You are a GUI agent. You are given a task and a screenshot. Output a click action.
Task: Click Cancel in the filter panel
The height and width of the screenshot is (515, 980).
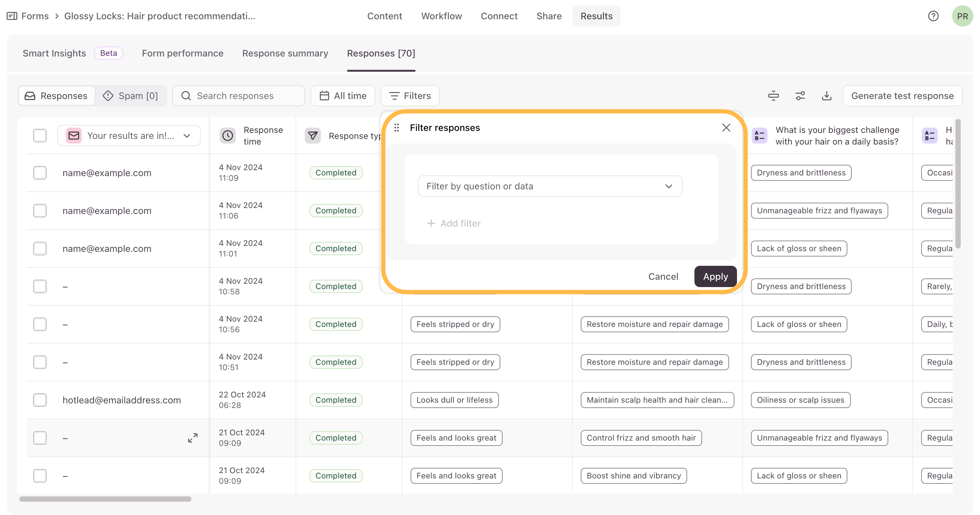(663, 276)
